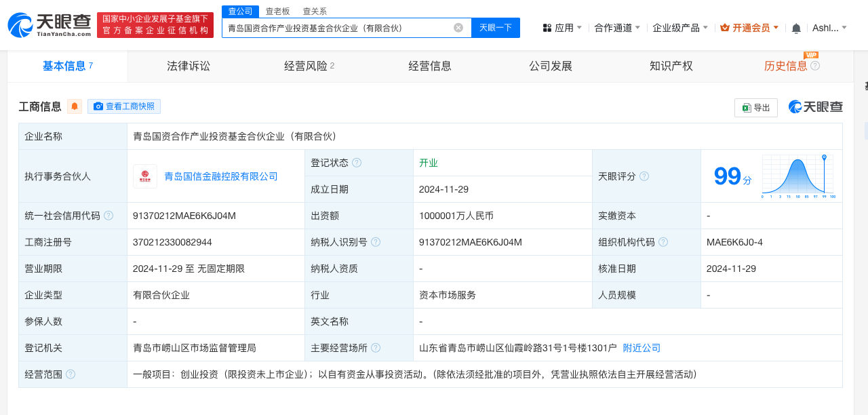Open the 青岛国信金融控股有限公司 link
Image resolution: width=868 pixels, height=415 pixels.
221,176
